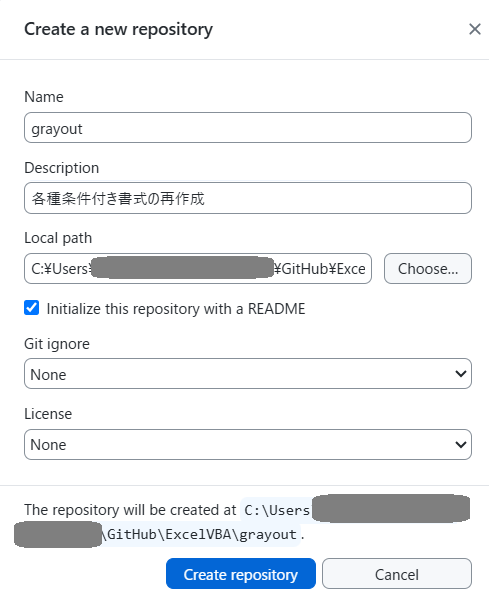Click the License label
Viewport: 489px width, 608px height.
click(x=48, y=414)
